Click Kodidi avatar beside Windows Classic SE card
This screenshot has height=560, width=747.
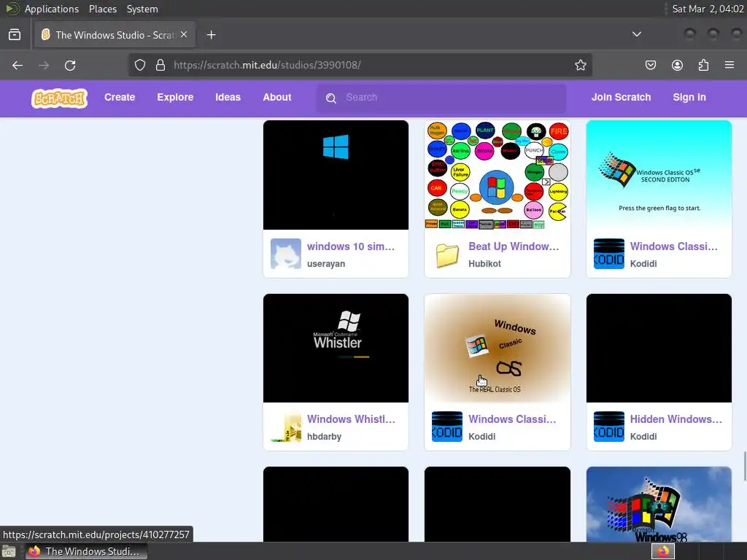609,254
